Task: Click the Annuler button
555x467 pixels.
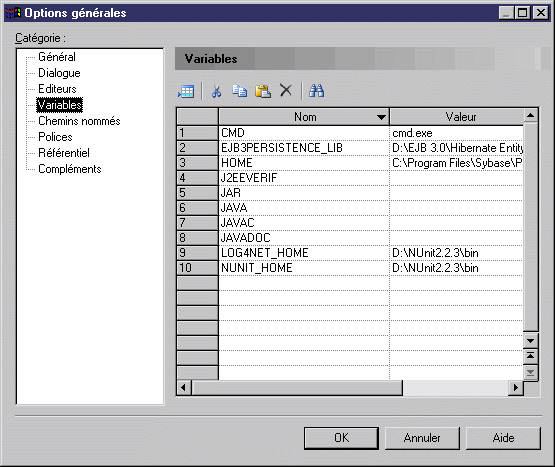Action: tap(422, 438)
